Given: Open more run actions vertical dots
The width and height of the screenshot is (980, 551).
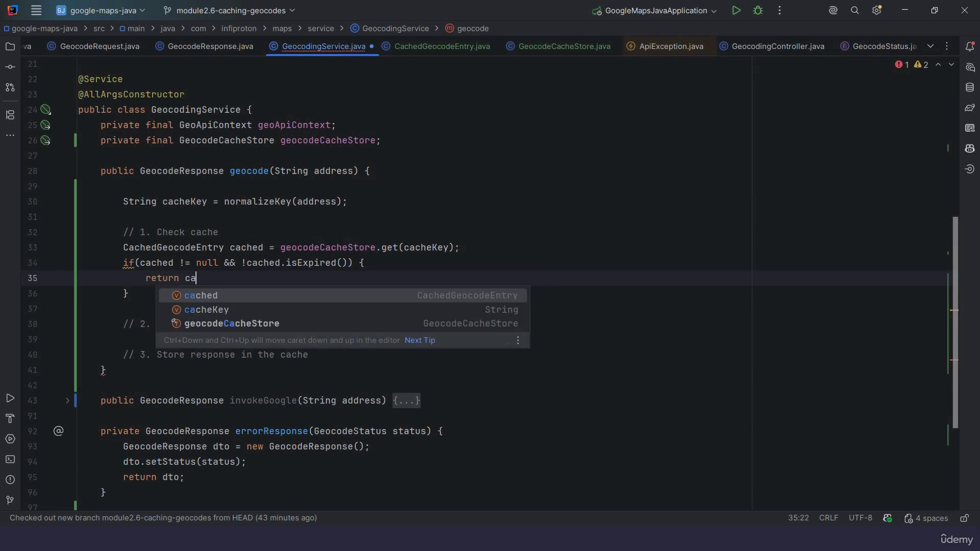Looking at the screenshot, I should 779,10.
